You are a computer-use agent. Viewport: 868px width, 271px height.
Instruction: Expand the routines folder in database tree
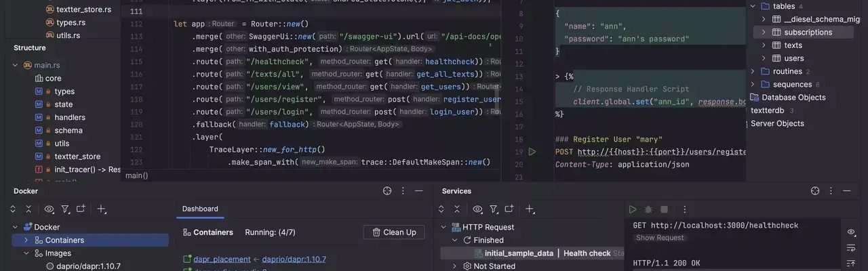pyautogui.click(x=764, y=71)
